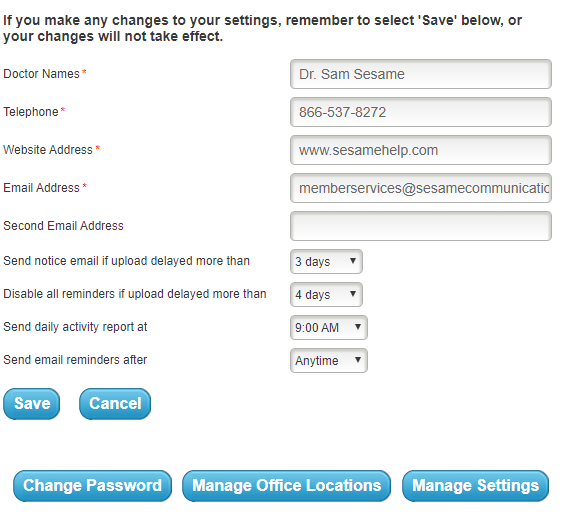Click the arrow on the Anytime dropdown

(358, 360)
